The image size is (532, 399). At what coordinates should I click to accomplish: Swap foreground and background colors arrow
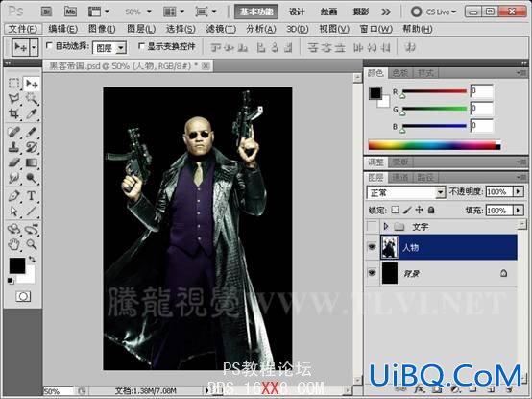[x=32, y=260]
